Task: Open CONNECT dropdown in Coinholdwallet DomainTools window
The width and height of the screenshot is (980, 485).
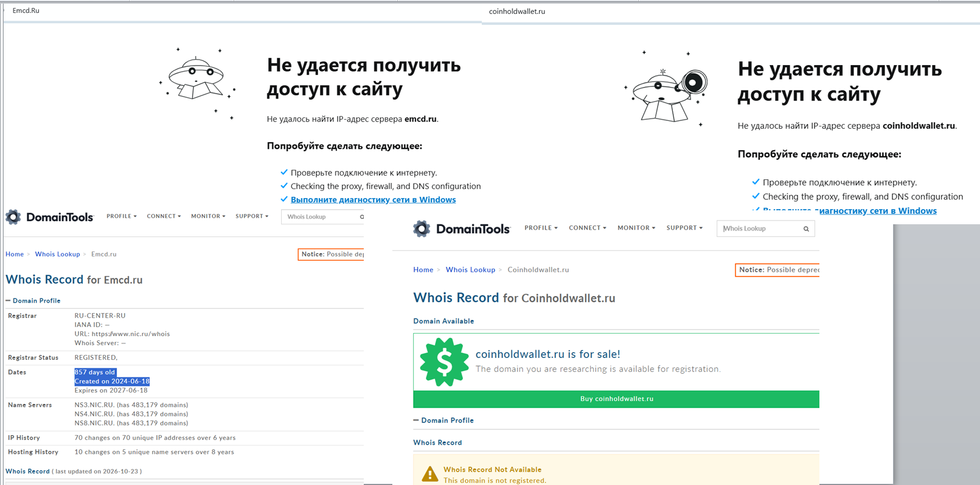Action: pos(588,228)
